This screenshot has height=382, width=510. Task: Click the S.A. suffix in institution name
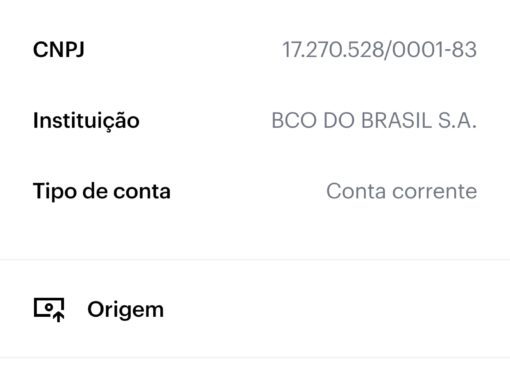point(457,120)
